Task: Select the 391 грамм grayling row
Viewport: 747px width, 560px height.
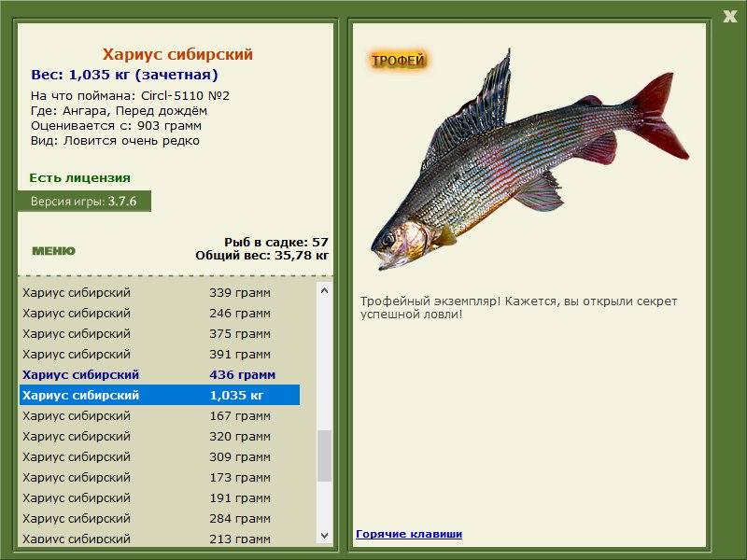Action: coord(160,355)
